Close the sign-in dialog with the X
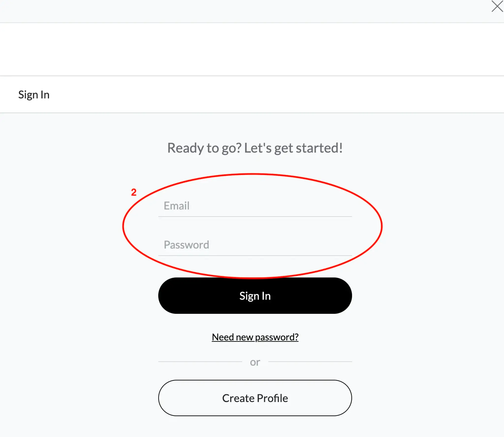 point(497,6)
